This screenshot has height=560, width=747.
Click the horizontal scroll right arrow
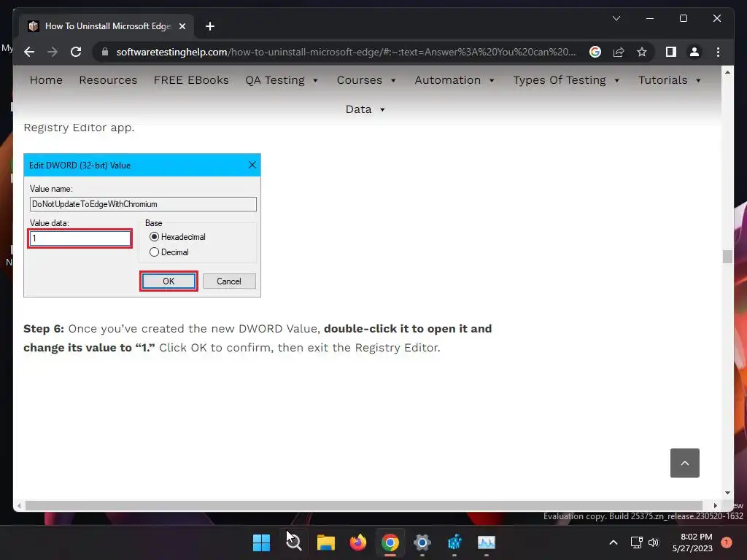[715, 506]
